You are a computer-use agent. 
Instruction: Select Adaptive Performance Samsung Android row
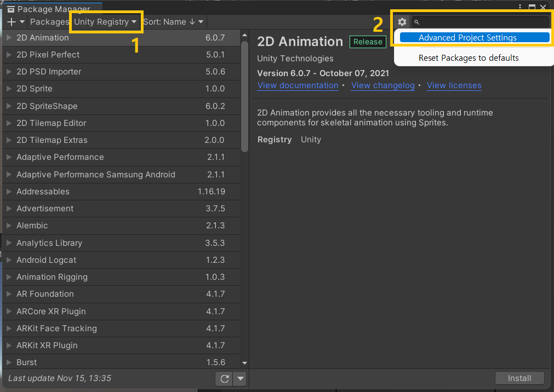[121, 175]
